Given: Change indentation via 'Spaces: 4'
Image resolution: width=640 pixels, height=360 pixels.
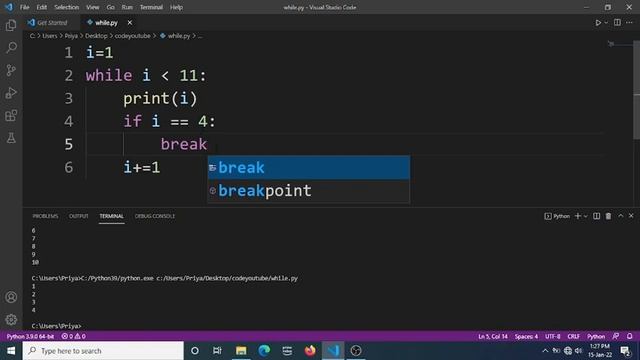Looking at the screenshot, I should pos(526,336).
